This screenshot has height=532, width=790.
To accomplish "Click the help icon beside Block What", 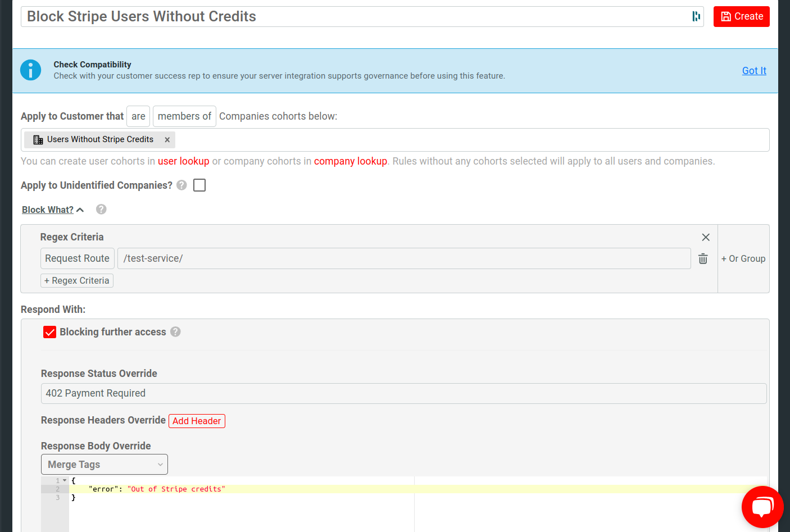I will pyautogui.click(x=101, y=210).
